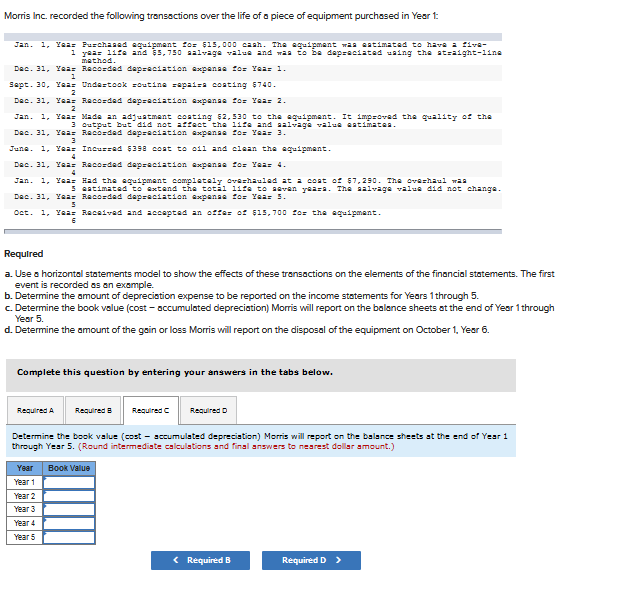
Task: Click the Year 2 book value field
Action: (x=69, y=496)
